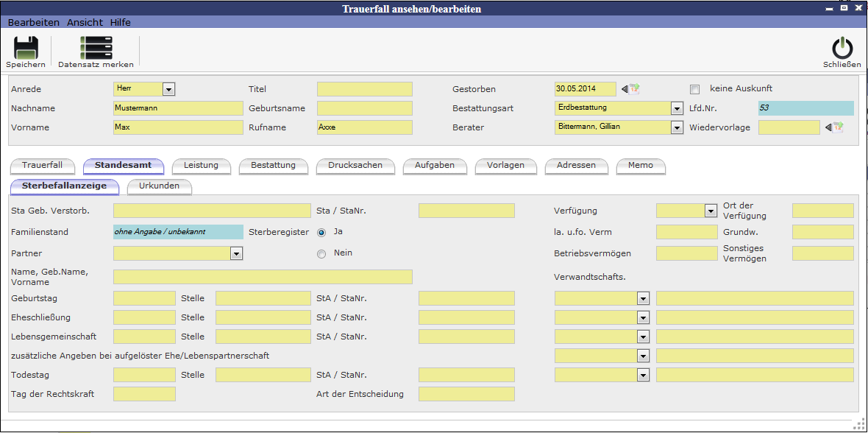Screen dimensions: 868x433
Task: Click the Speichern floppy disk icon
Action: click(x=26, y=48)
